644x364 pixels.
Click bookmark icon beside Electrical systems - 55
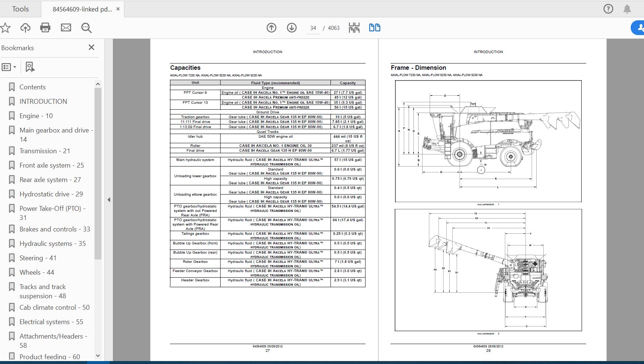[x=12, y=322]
